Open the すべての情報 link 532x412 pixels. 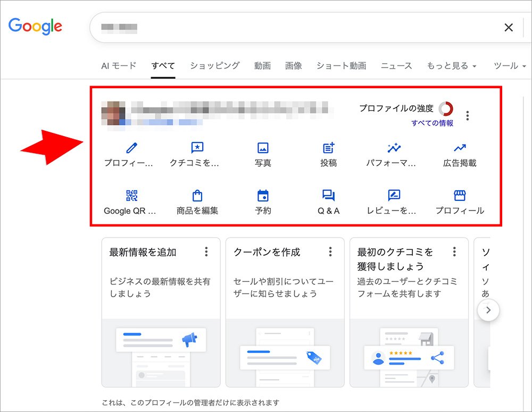pyautogui.click(x=432, y=123)
